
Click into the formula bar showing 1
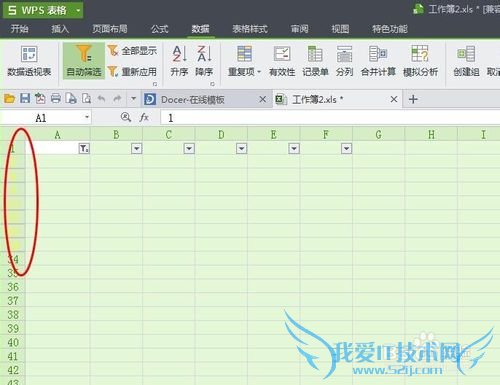pos(330,118)
